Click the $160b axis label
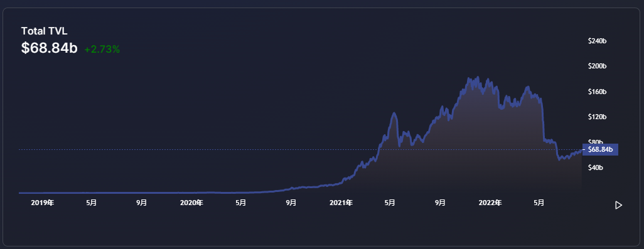Image resolution: width=644 pixels, height=249 pixels. (x=597, y=92)
